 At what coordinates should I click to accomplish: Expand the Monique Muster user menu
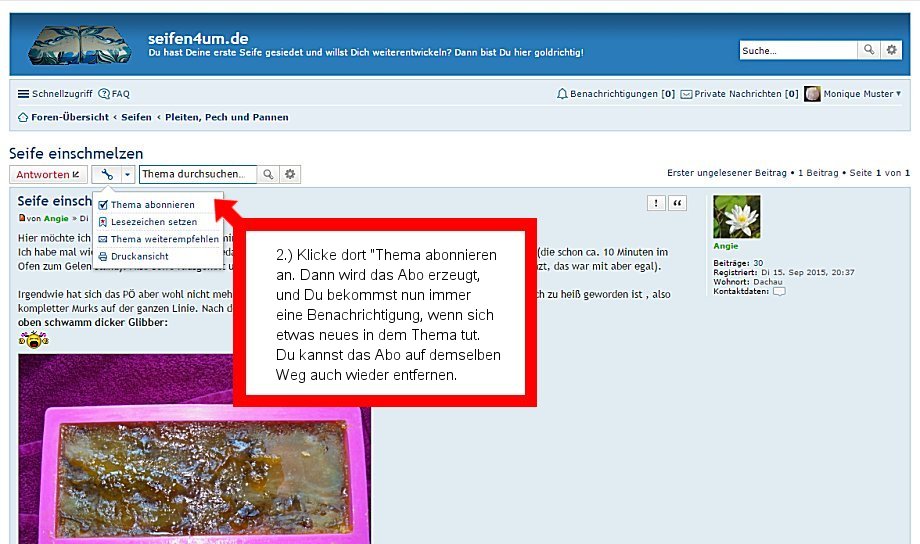click(862, 94)
